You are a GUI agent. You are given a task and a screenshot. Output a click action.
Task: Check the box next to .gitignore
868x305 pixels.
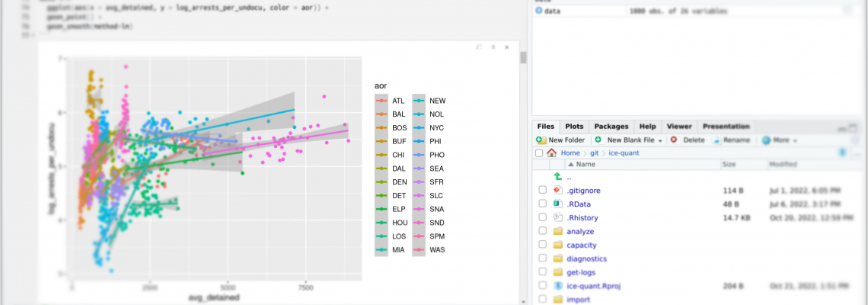[x=542, y=190]
